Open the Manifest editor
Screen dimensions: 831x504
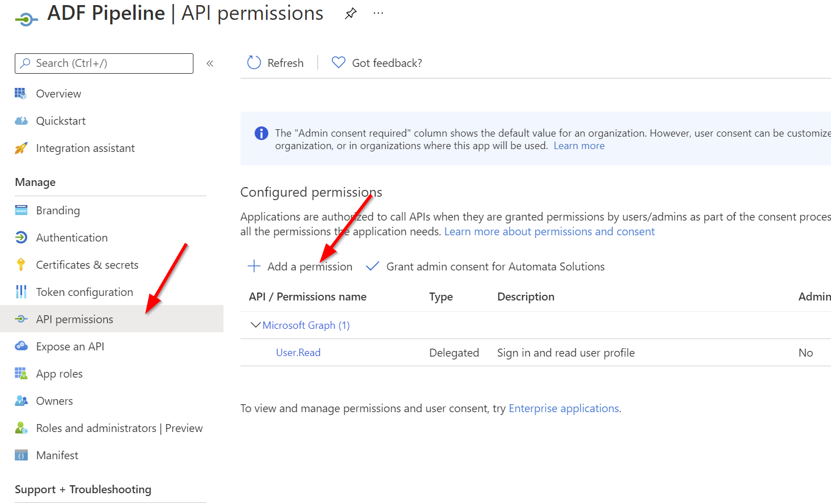tap(57, 455)
